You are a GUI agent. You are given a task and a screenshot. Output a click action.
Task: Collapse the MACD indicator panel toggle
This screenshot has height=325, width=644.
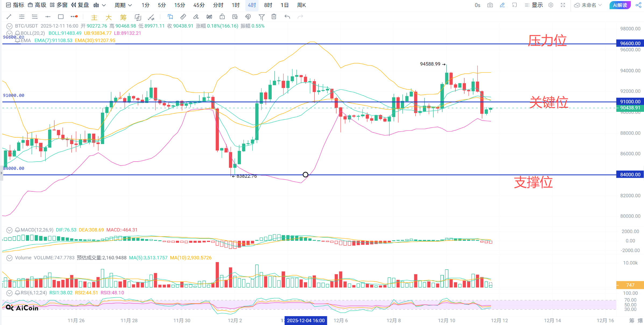(9, 230)
